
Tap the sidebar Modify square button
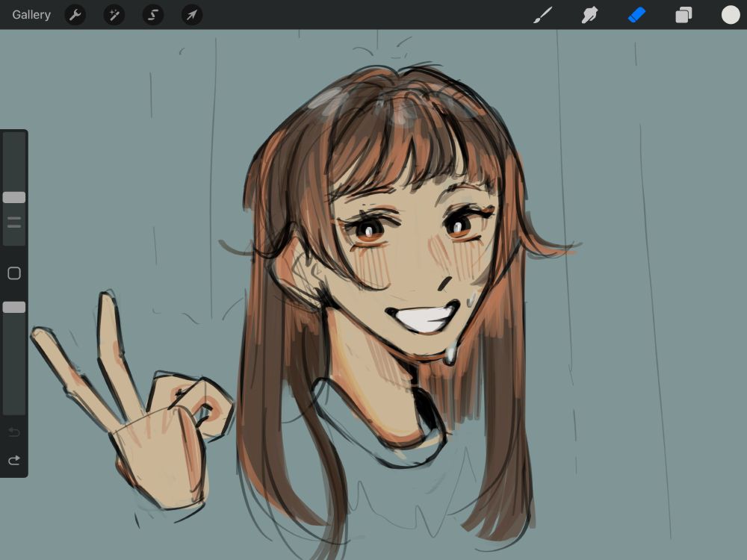14,273
